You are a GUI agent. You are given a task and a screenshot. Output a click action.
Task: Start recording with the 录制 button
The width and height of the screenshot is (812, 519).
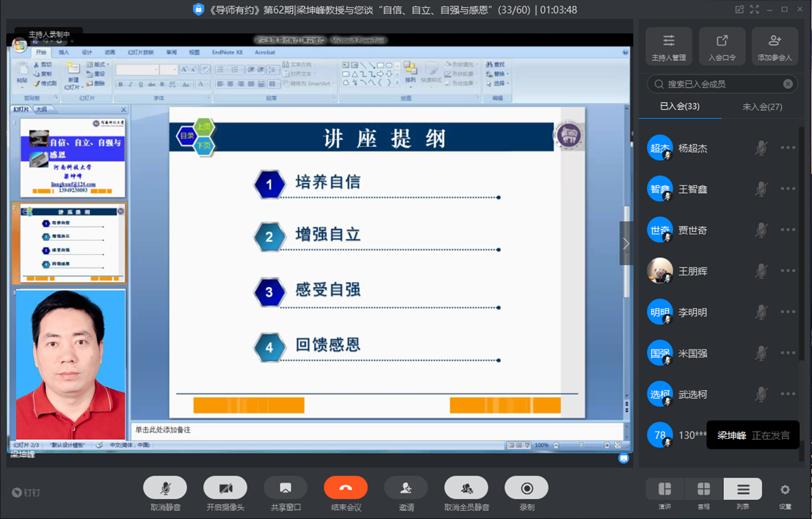coord(526,488)
